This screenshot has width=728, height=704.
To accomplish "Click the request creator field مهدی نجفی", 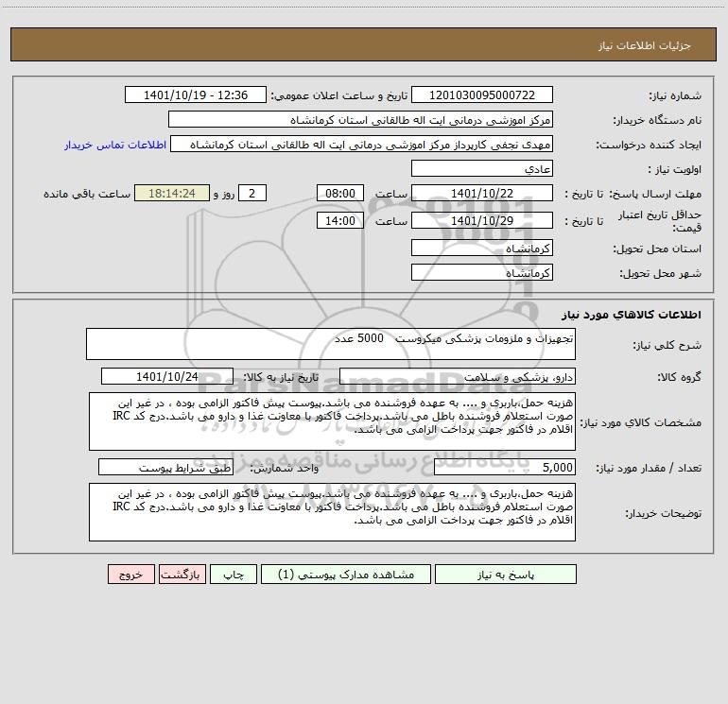I will [362, 145].
